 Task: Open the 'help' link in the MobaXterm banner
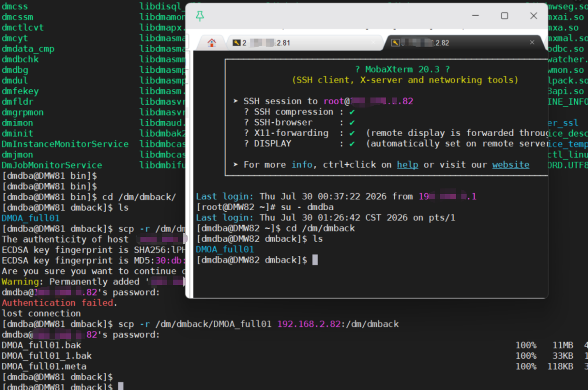[x=408, y=165]
